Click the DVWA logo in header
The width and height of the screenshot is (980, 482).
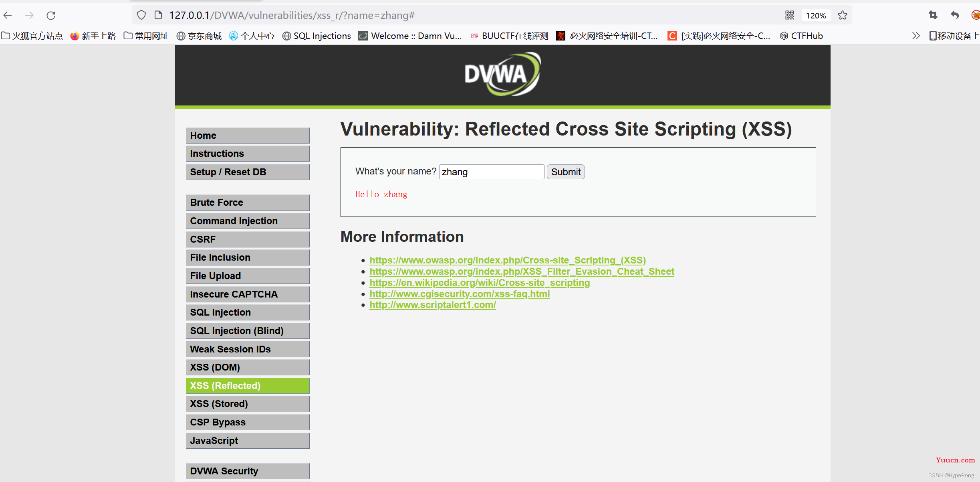coord(502,74)
